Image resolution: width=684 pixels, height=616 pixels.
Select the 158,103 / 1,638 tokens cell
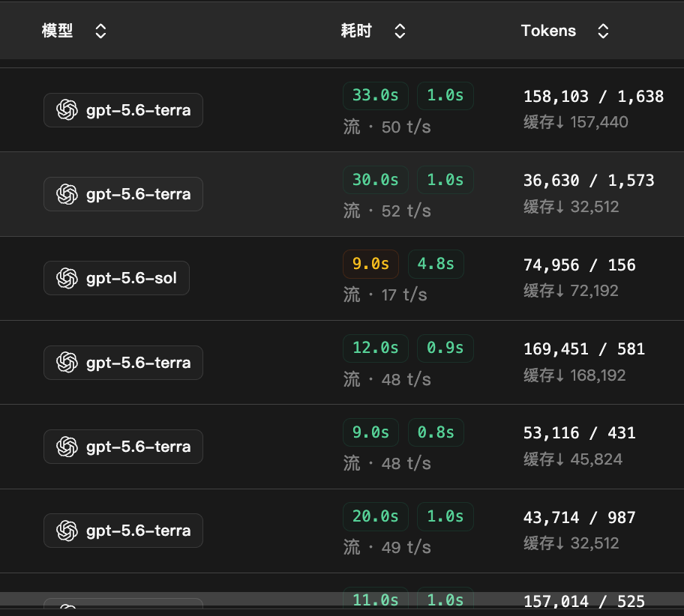pos(593,97)
